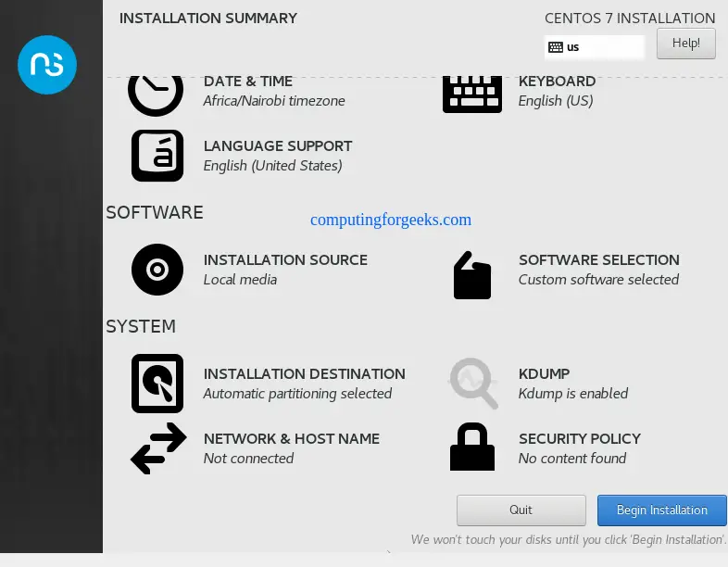728x567 pixels.
Task: Select Africa/Nairobi timezone text
Action: (274, 101)
